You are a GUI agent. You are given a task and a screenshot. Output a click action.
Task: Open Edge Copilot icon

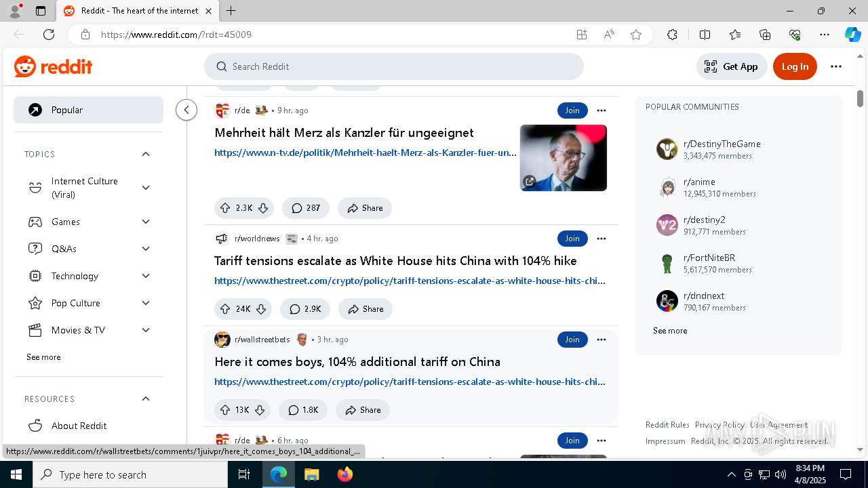click(852, 35)
